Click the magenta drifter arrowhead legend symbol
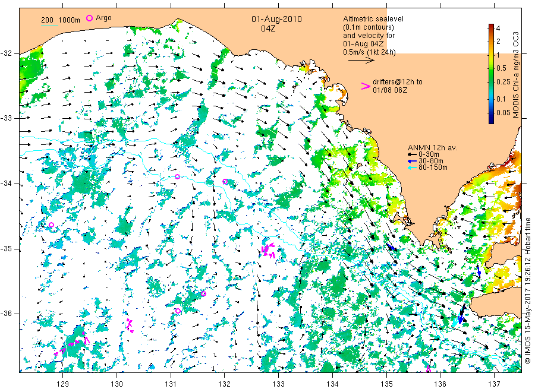Viewport: 535px width, 392px height. pyautogui.click(x=366, y=86)
